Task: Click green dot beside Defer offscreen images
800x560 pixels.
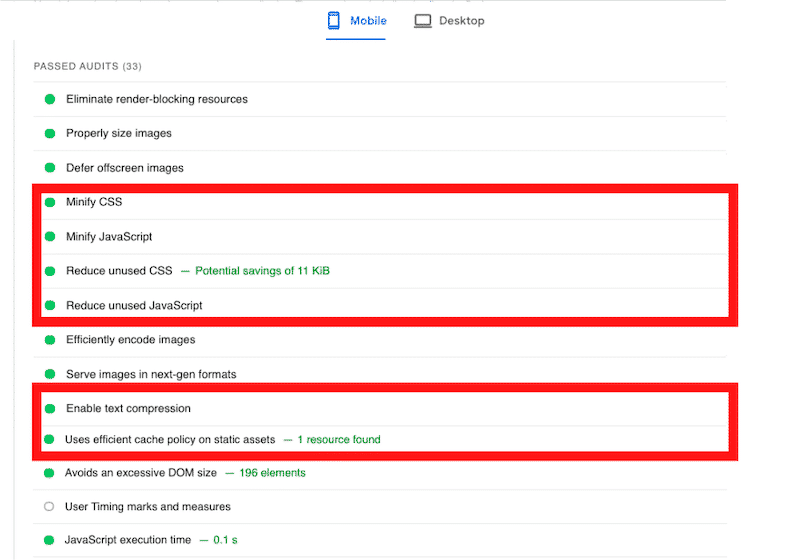Action: (x=49, y=168)
